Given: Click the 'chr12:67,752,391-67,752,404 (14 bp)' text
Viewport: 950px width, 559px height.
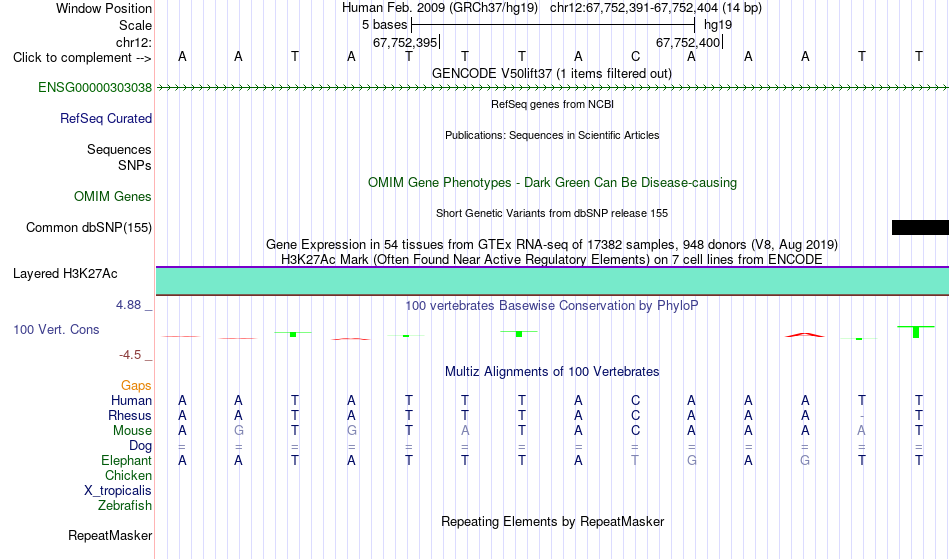Looking at the screenshot, I should pos(656,8).
